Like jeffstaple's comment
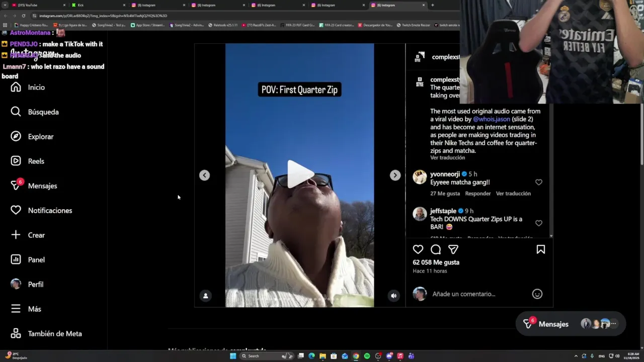 pos(539,223)
